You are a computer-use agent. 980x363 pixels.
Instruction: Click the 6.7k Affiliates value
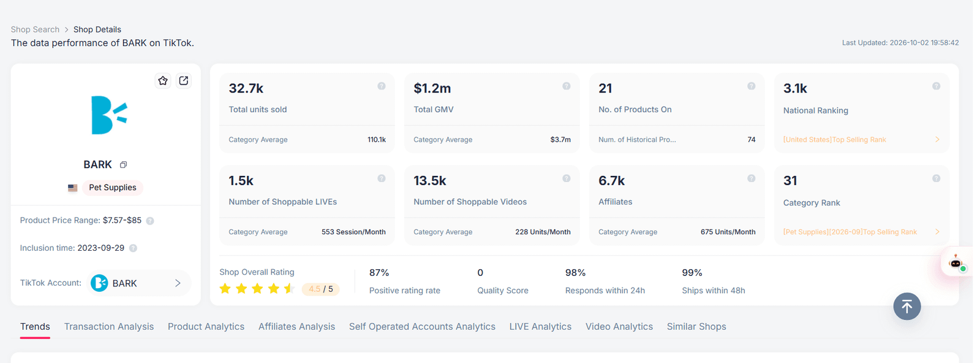[611, 181]
